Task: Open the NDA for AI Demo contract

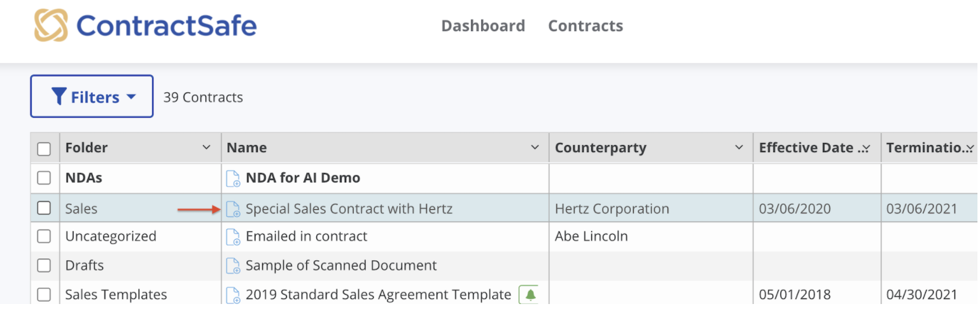Action: click(303, 179)
